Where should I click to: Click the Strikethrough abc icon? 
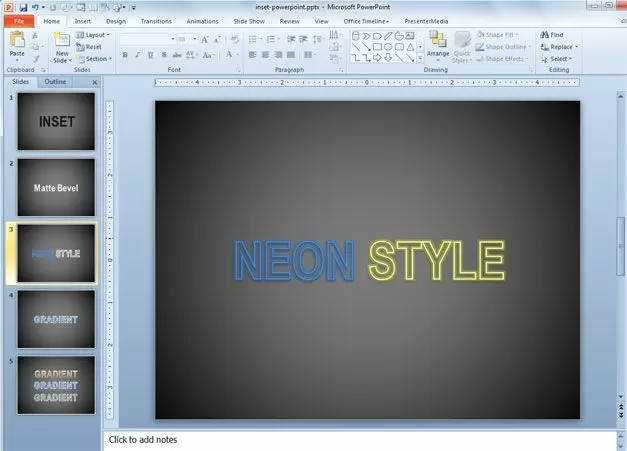point(177,55)
